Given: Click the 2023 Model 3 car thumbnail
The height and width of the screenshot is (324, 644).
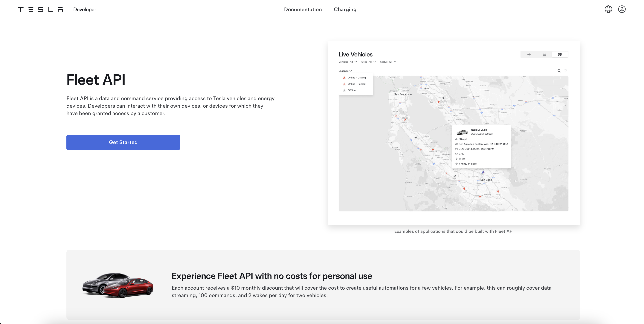Looking at the screenshot, I should coord(462,132).
